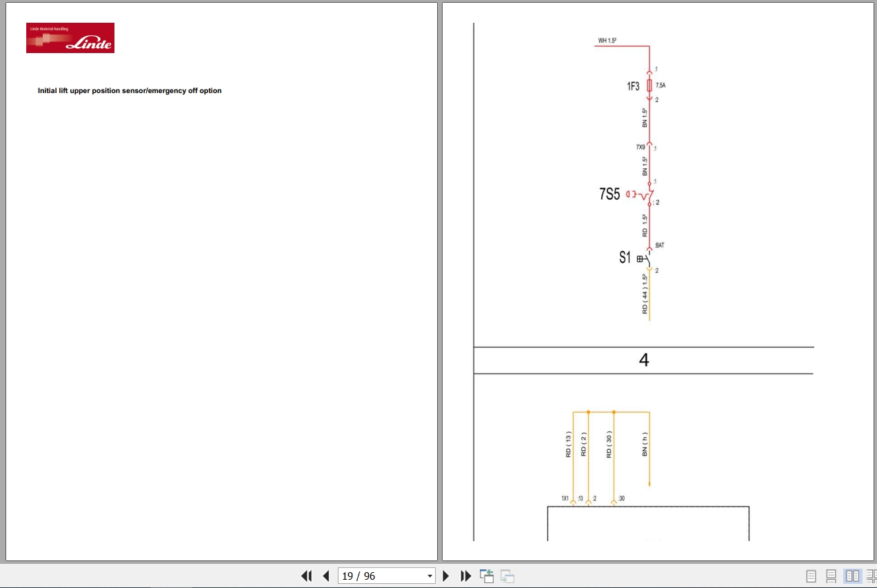Image resolution: width=877 pixels, height=588 pixels.
Task: Click the 7S5 switch label
Action: 609,195
